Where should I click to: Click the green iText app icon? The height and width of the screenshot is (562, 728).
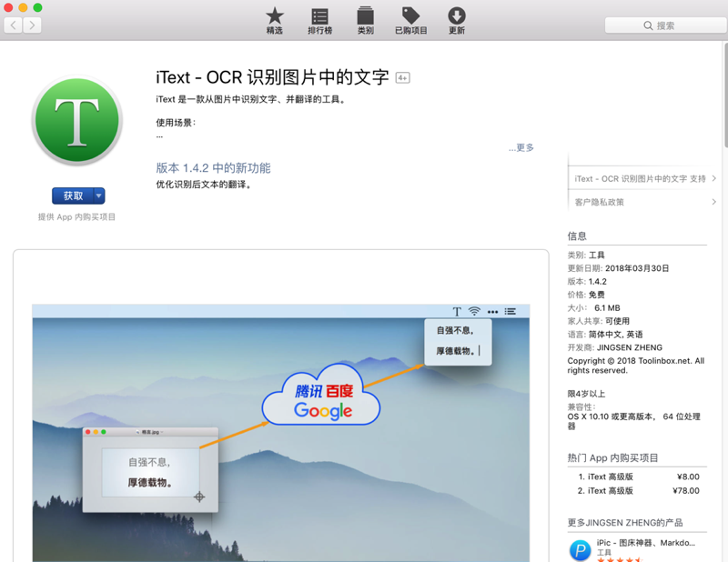click(x=77, y=120)
